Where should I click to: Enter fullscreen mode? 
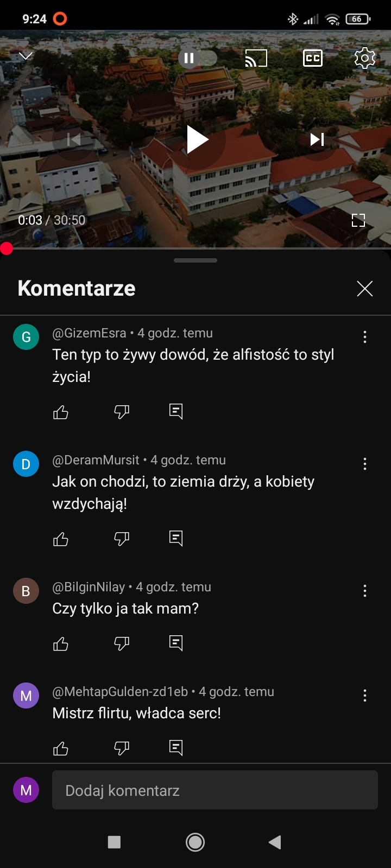coord(358,220)
